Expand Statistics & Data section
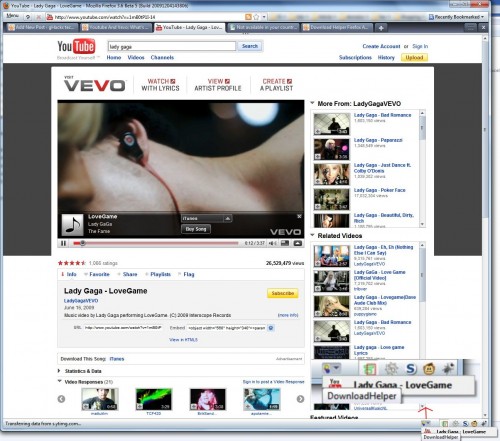The height and width of the screenshot is (441, 500). [59, 371]
